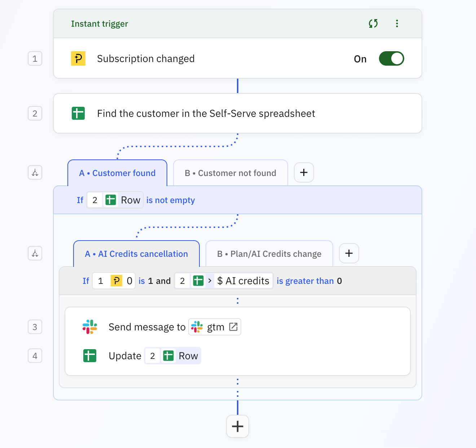Open the trigger's three-dot options menu
Viewport: 476px width, 448px height.
[x=397, y=23]
